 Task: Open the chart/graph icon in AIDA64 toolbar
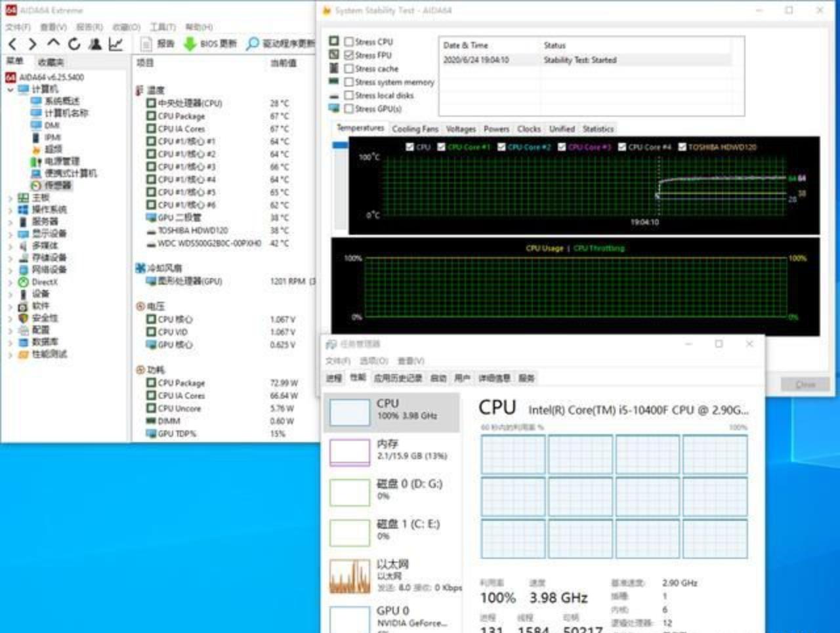point(114,45)
